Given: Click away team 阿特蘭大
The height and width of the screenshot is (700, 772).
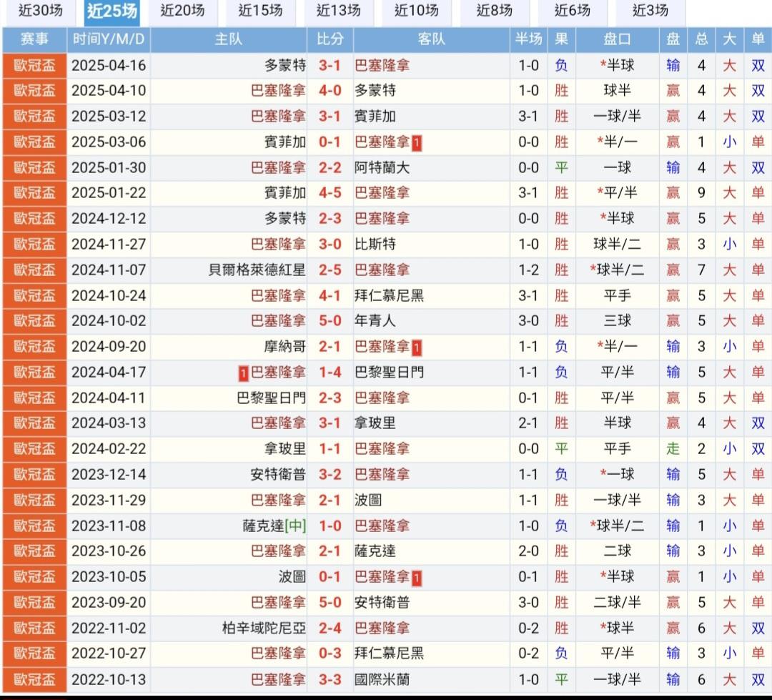Looking at the screenshot, I should pos(382,167).
